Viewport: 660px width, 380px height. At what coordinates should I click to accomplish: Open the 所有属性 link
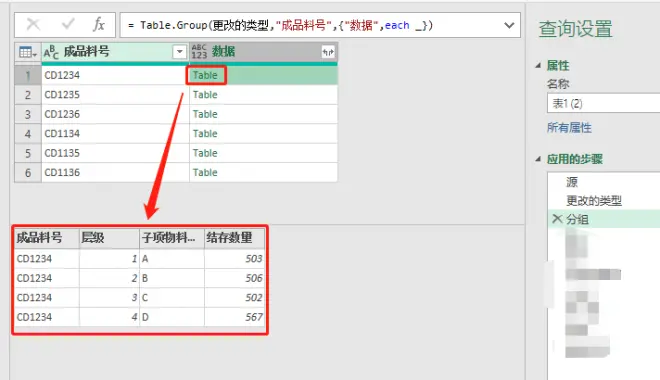[x=569, y=128]
